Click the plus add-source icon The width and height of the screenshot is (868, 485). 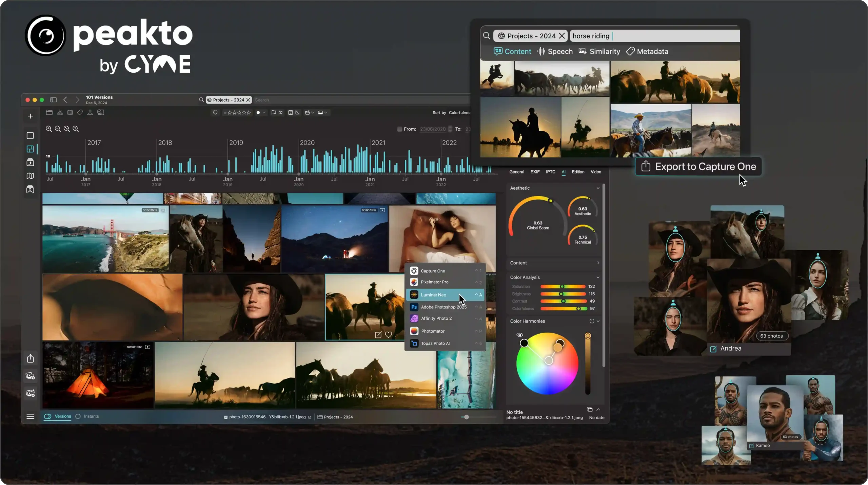pos(30,116)
